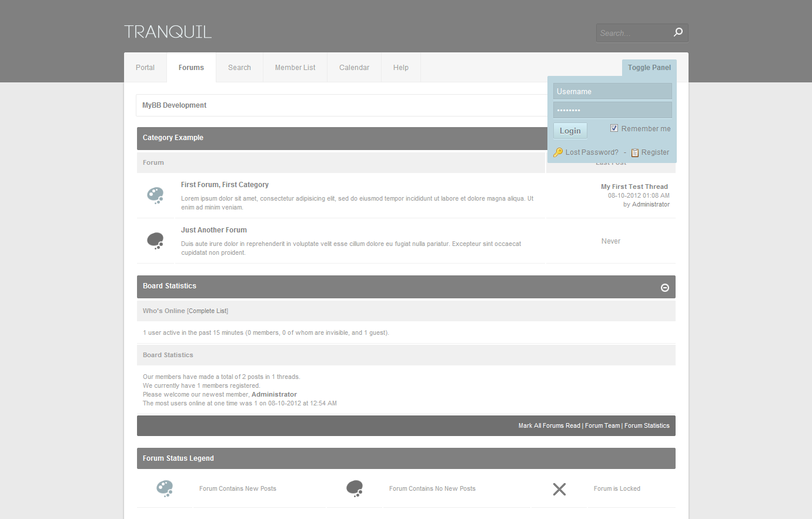Click the Just Another Forum status bubble icon
The image size is (812, 519).
pos(155,240)
